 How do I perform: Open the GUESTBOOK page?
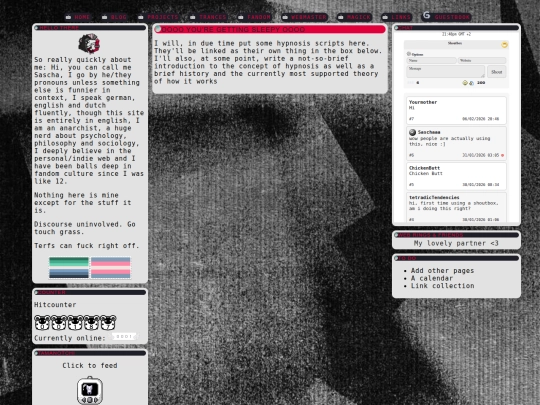click(x=446, y=16)
